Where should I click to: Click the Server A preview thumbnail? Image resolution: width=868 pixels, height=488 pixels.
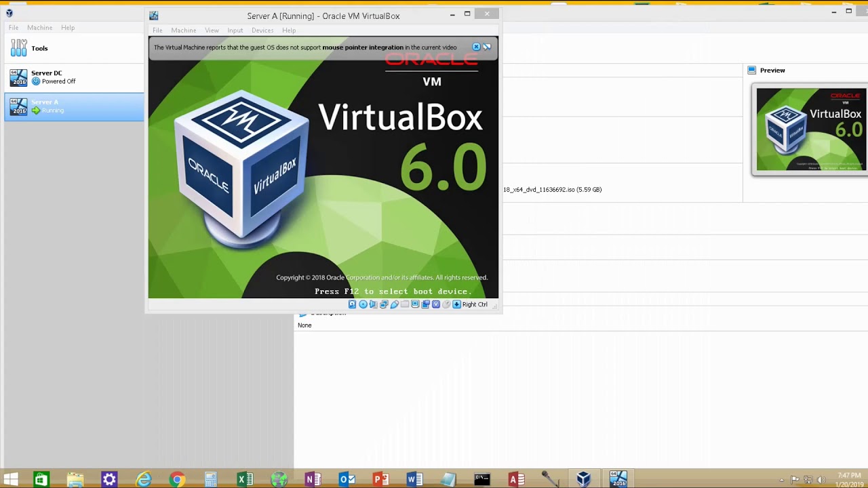coord(811,129)
